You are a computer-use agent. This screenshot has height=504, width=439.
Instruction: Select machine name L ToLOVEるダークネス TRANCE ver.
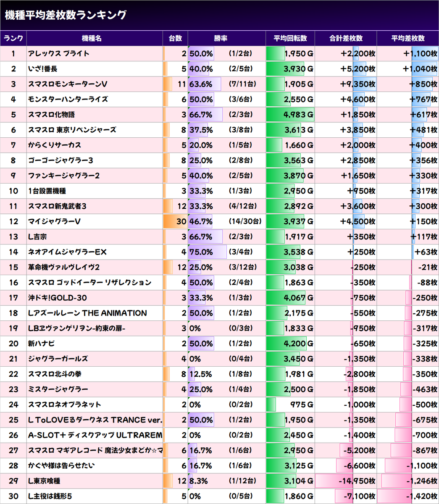95,420
